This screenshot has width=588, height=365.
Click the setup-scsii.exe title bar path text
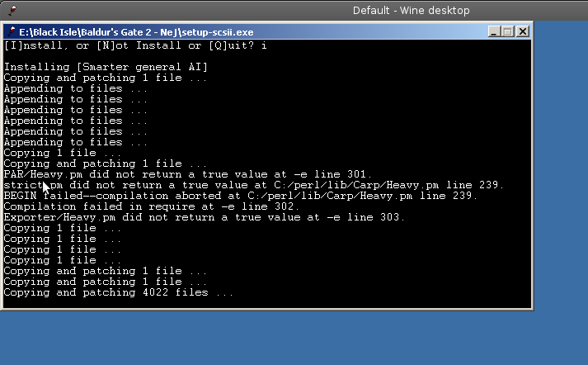pyautogui.click(x=136, y=32)
